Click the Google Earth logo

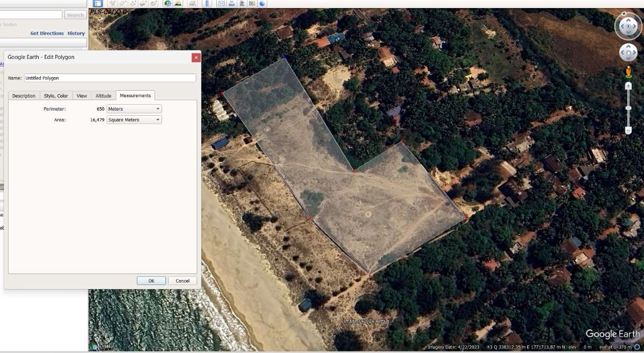pyautogui.click(x=613, y=334)
